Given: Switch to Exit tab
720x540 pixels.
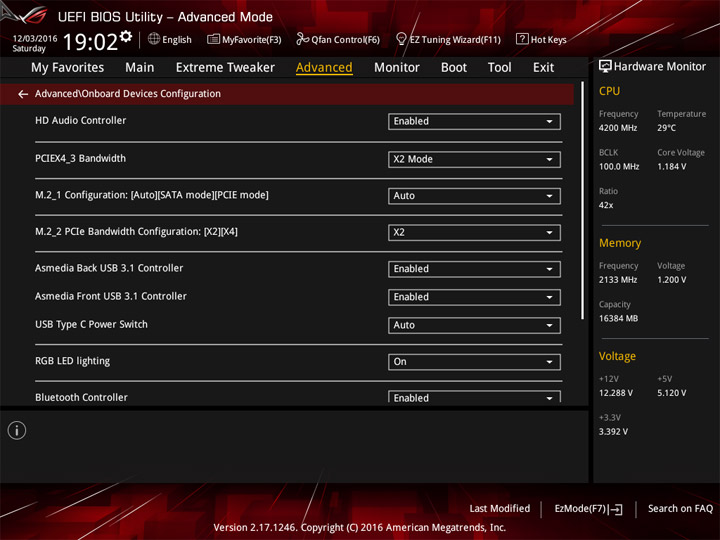Looking at the screenshot, I should [543, 68].
